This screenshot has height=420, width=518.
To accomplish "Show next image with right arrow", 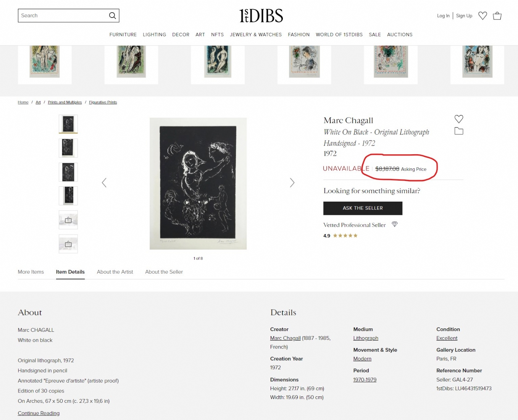I will (x=292, y=183).
